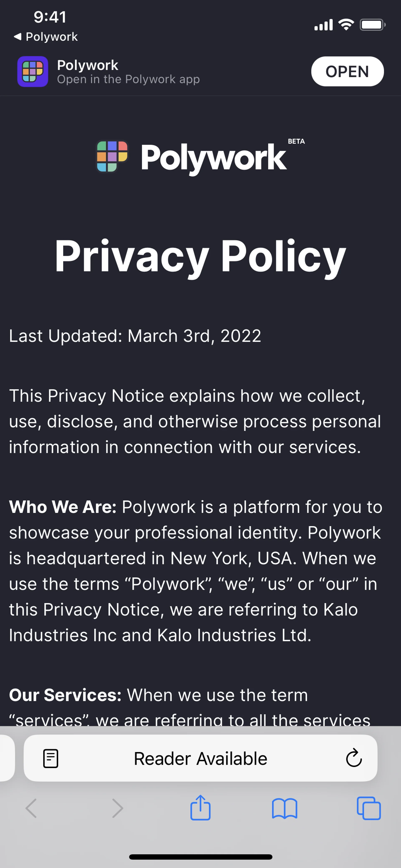Open the Reader view page icon

(x=51, y=759)
